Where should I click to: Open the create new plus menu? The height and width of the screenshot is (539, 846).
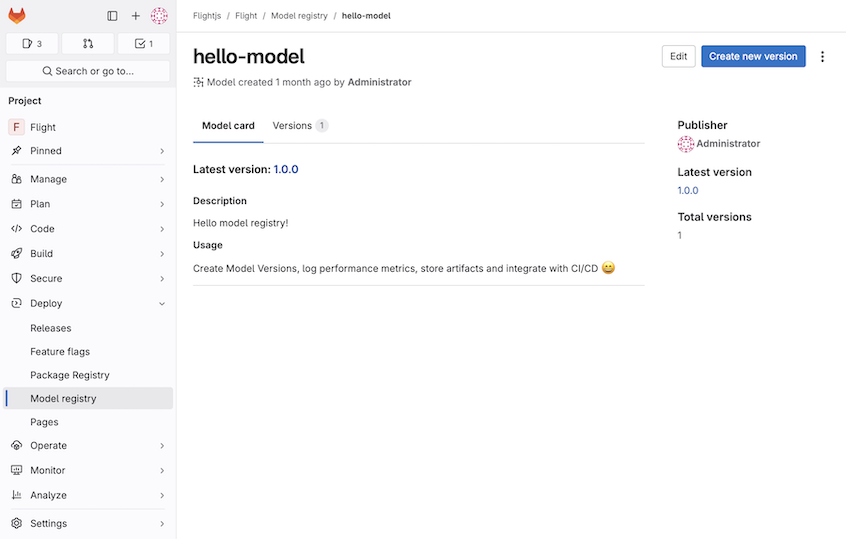coord(136,16)
